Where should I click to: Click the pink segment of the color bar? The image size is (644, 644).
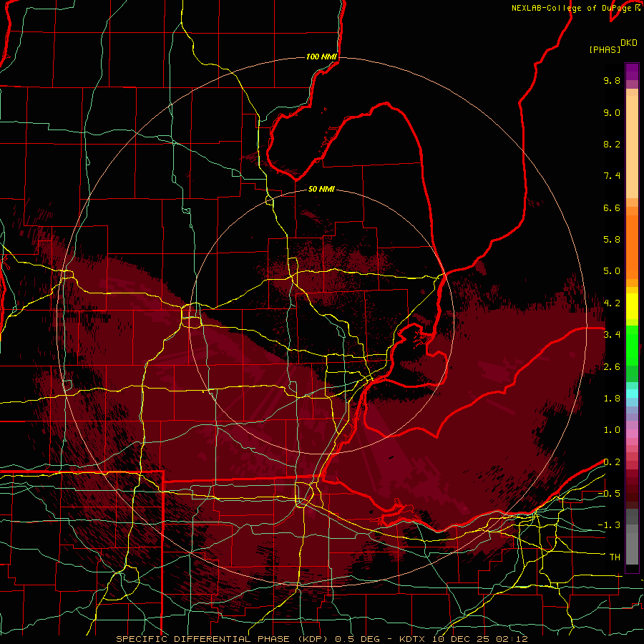[632, 434]
